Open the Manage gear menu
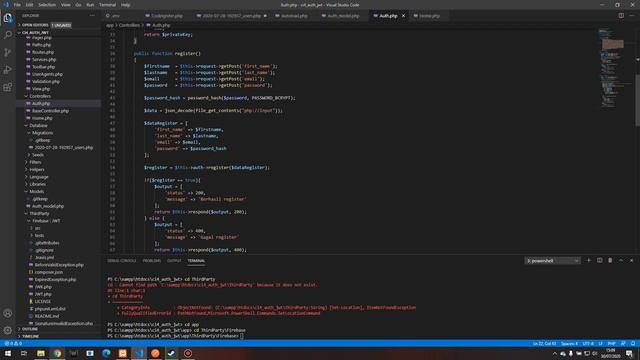Image resolution: width=640 pixels, height=360 pixels. click(x=8, y=330)
